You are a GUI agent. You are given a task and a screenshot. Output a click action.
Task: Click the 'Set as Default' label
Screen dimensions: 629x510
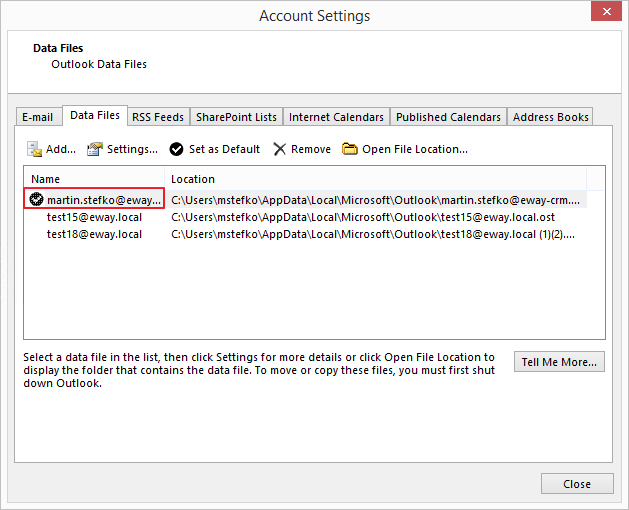coord(224,149)
